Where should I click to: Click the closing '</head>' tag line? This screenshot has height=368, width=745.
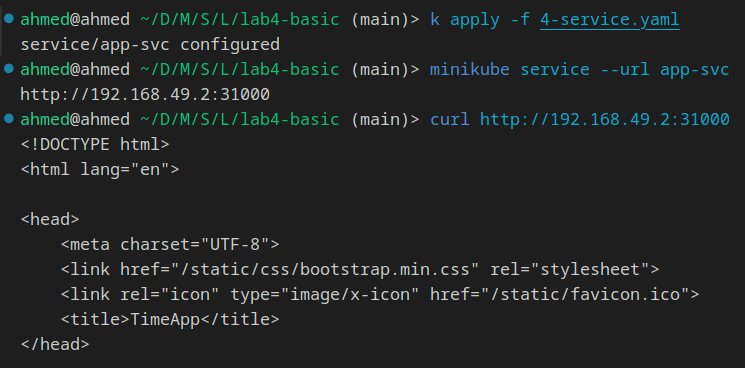[x=55, y=344]
